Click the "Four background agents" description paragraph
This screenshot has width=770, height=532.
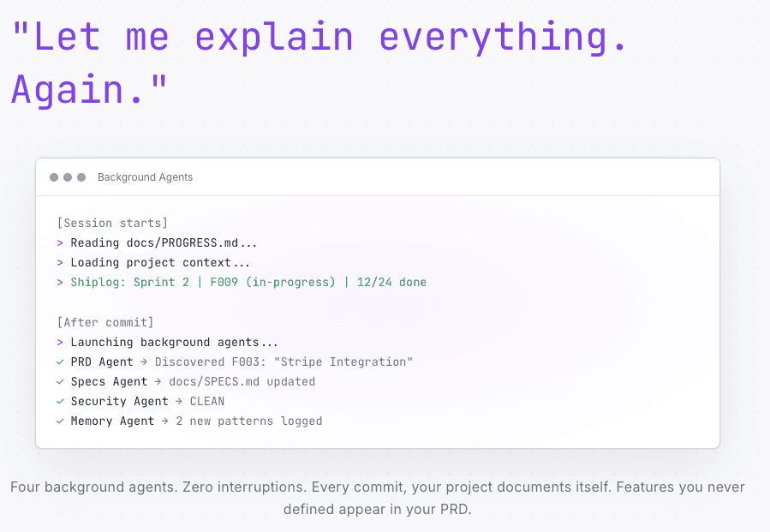coord(377,498)
